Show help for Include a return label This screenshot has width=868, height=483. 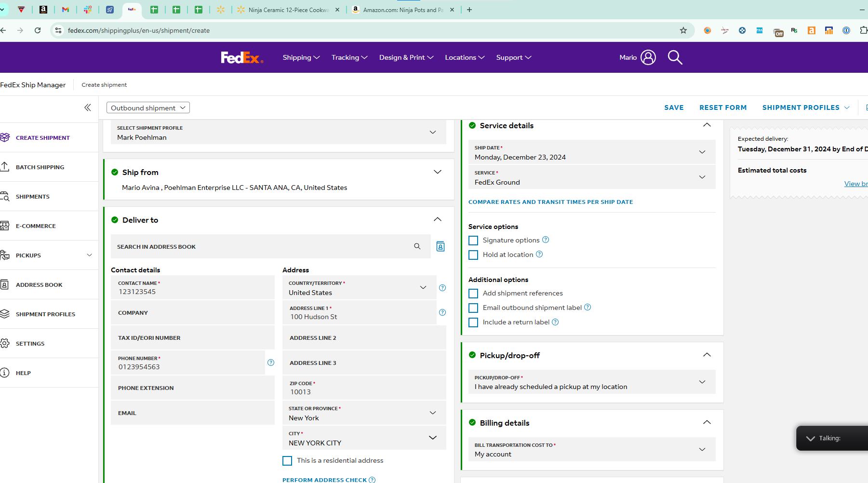(555, 322)
